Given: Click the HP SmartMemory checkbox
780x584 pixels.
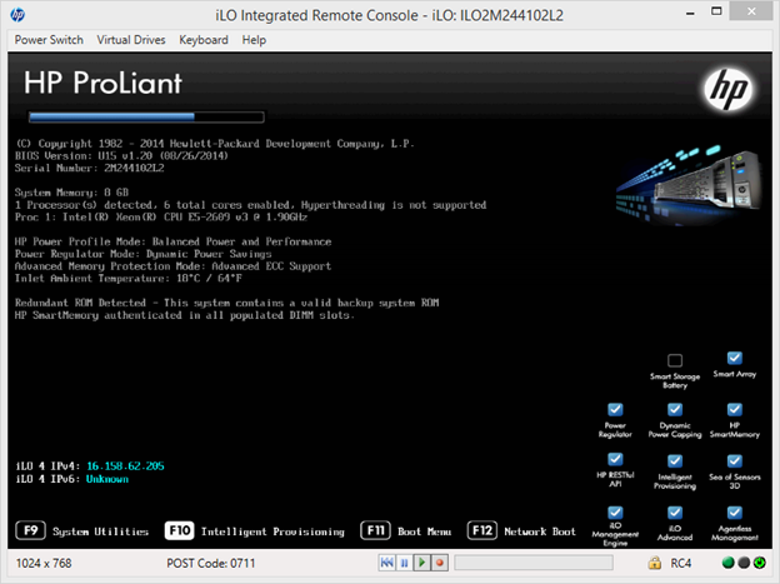Looking at the screenshot, I should coord(734,409).
